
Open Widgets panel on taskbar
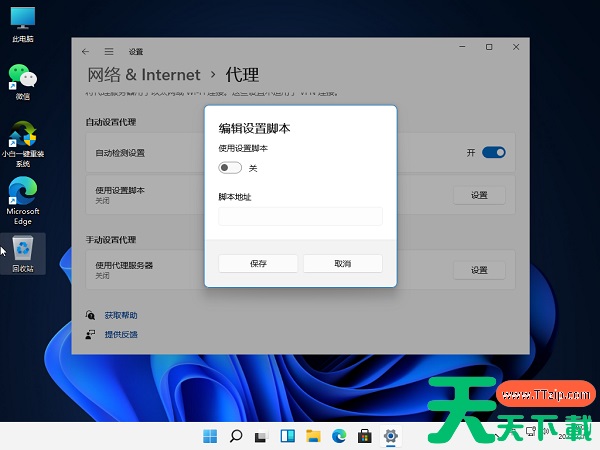(x=287, y=436)
